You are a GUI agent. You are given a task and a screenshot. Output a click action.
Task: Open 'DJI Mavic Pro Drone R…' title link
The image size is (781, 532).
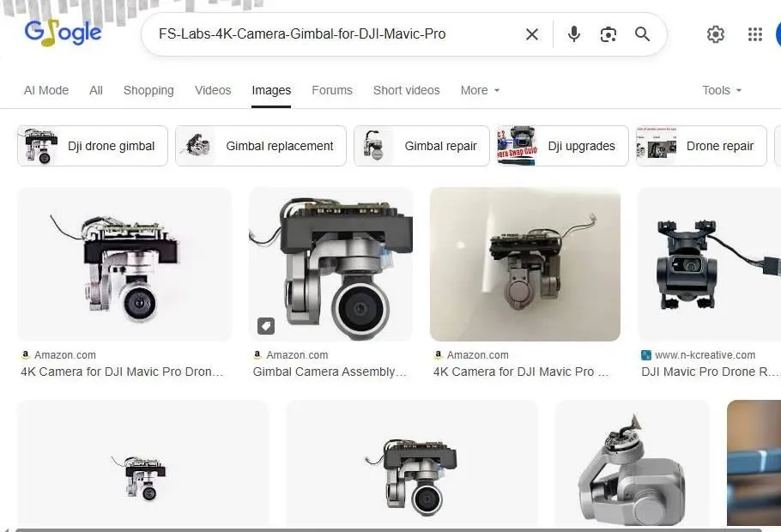tap(709, 372)
